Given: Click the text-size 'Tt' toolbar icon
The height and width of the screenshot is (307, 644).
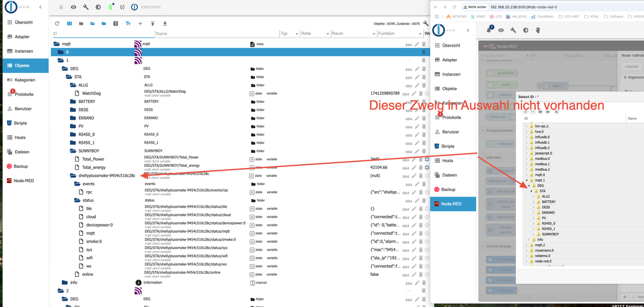Looking at the screenshot, I should click(x=128, y=24).
